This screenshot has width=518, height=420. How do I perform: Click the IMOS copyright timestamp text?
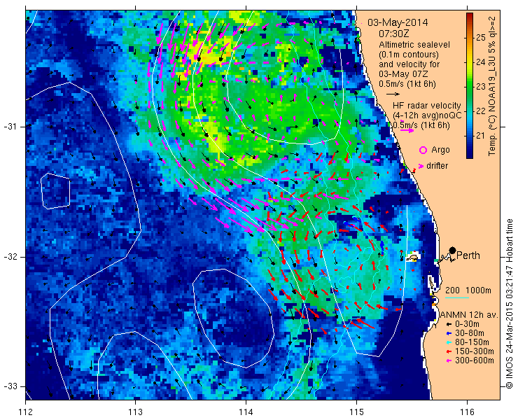pyautogui.click(x=509, y=304)
